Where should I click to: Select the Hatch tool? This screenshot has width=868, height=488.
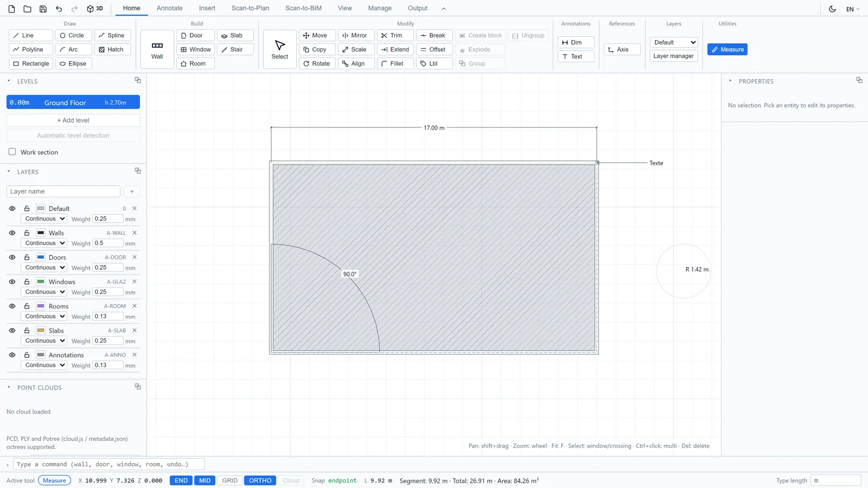[x=113, y=49]
